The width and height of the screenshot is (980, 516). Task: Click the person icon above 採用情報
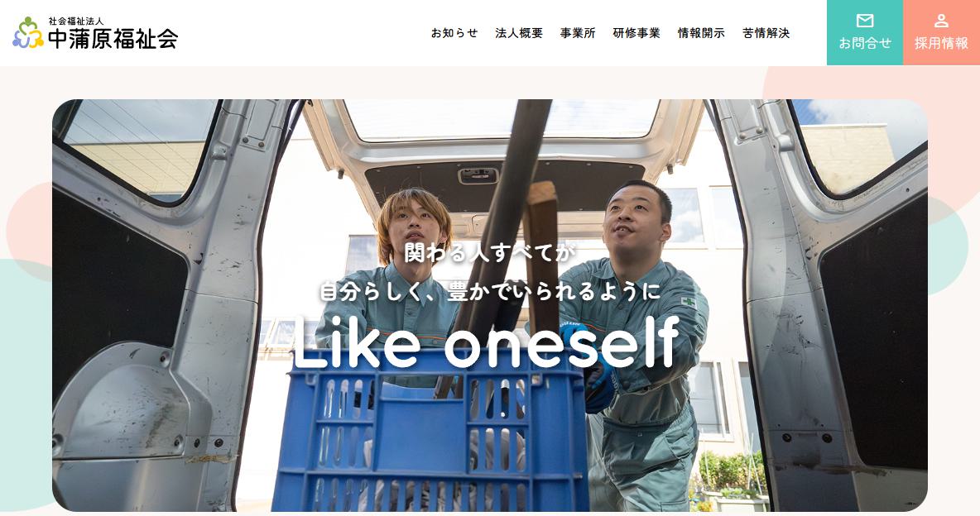click(941, 21)
